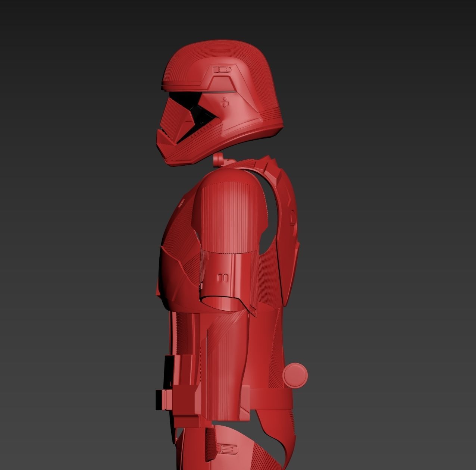This screenshot has width=476, height=470.
Task: Select the round canister on the back
Action: coord(295,376)
